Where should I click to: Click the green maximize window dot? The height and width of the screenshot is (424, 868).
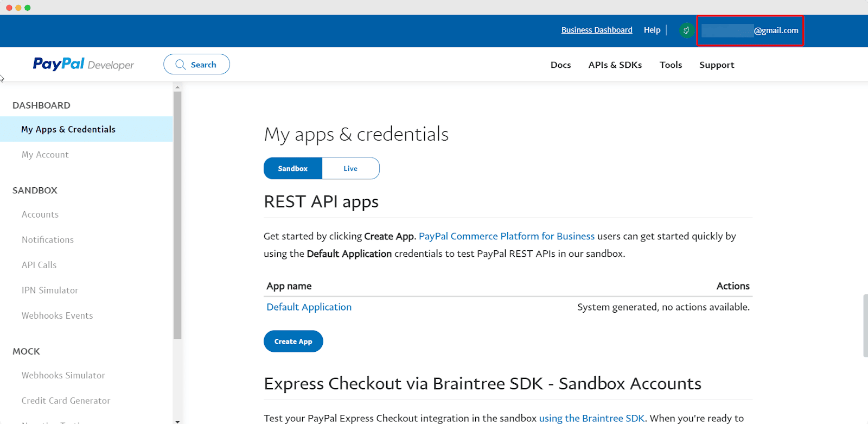[x=27, y=8]
